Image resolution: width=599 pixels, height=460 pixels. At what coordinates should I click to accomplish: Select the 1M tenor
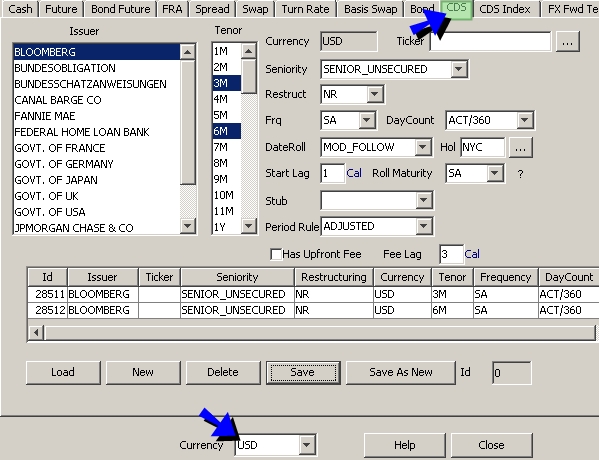(x=227, y=51)
